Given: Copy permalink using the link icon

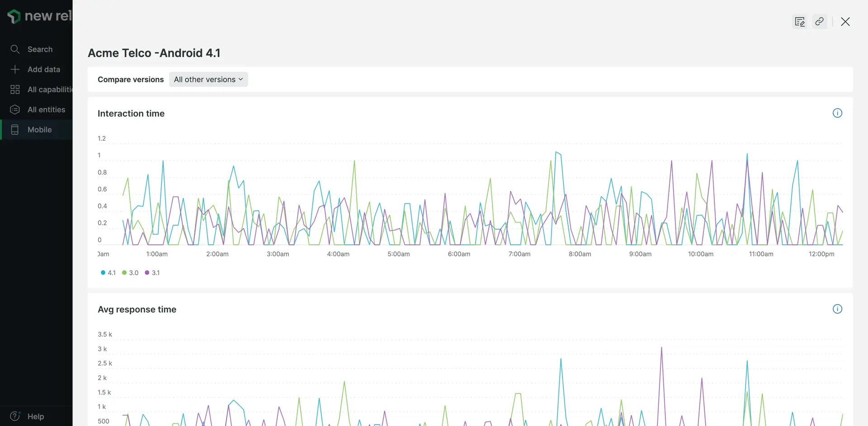Looking at the screenshot, I should point(819,22).
